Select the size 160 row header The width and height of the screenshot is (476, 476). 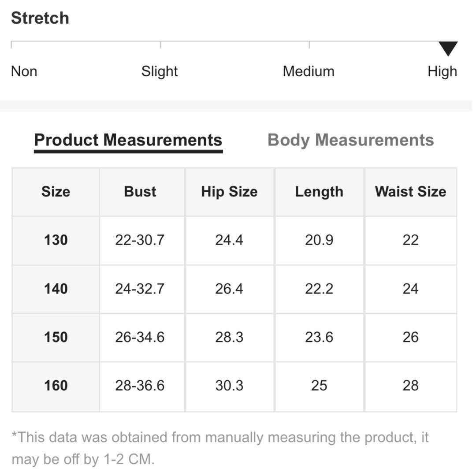click(56, 386)
